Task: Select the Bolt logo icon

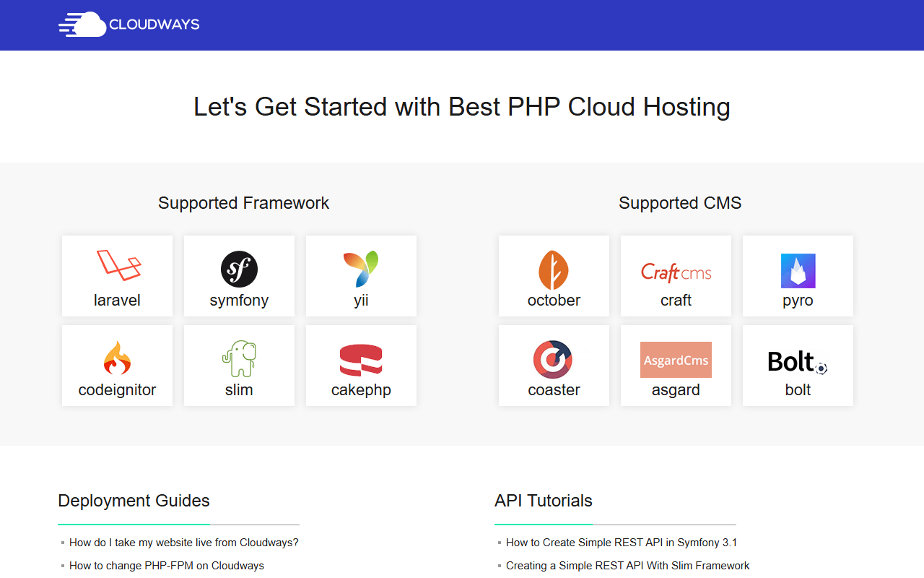Action: pos(798,361)
